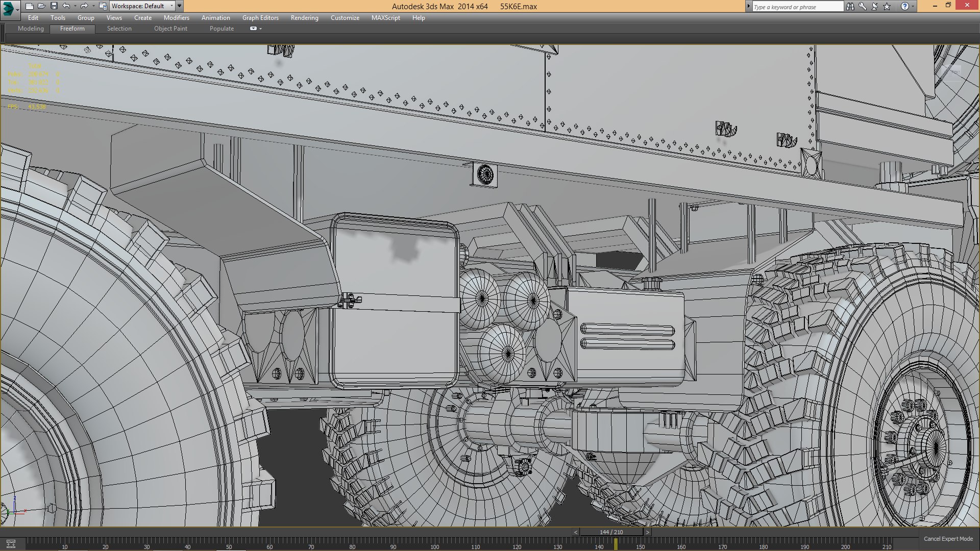Click the time slider next-frame arrow

coord(648,532)
